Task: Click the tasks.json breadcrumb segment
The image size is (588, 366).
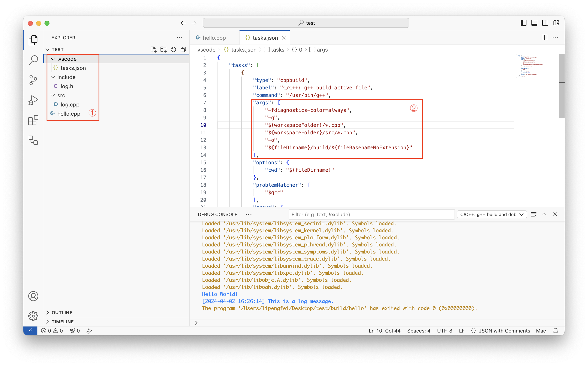Action: coord(240,50)
